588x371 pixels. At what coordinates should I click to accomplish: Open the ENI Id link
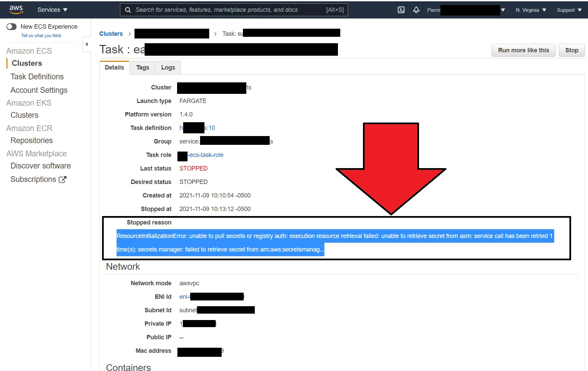212,297
